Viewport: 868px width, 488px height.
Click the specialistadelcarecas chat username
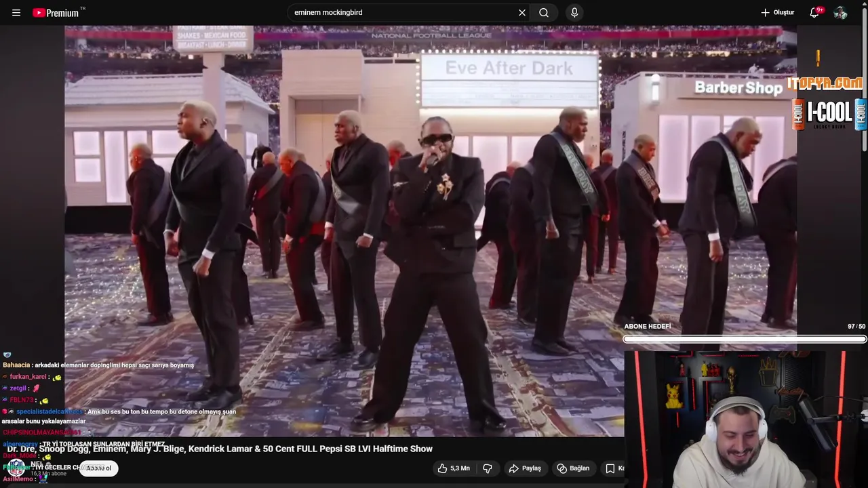pyautogui.click(x=50, y=411)
